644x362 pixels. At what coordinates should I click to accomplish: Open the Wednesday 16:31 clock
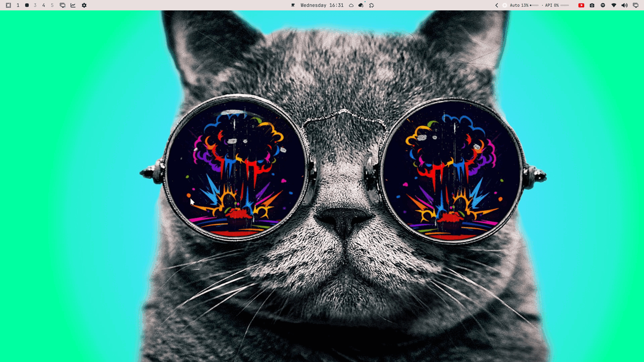pos(322,5)
